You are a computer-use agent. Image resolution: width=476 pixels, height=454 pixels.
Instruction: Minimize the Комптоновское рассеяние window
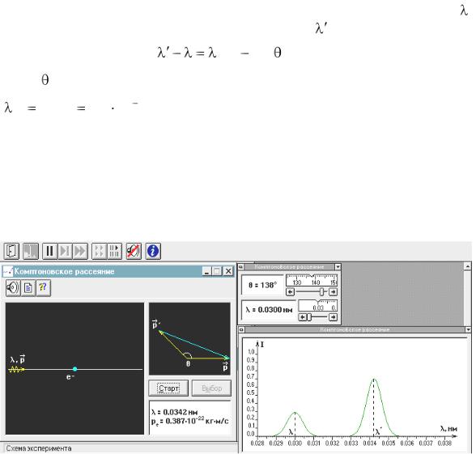[x=206, y=271]
